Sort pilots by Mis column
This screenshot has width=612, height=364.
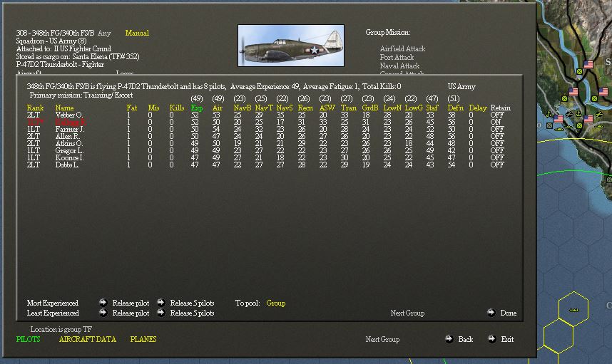[x=153, y=108]
